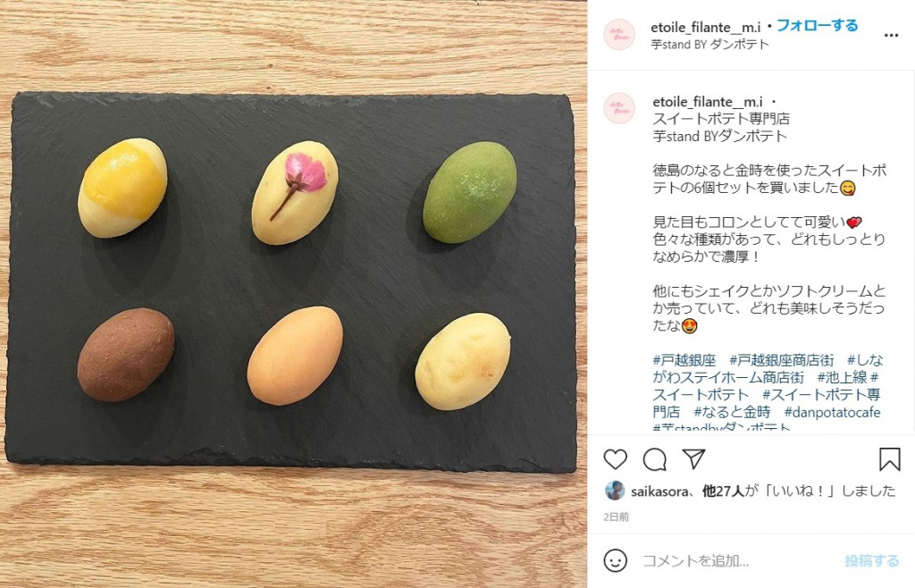
Task: Open the three-dots more options menu
Action: click(x=891, y=36)
